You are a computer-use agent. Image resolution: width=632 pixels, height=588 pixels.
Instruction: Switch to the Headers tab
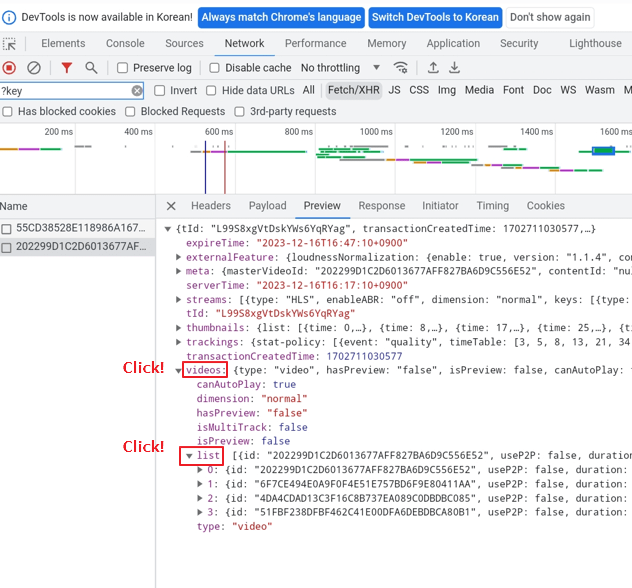(x=211, y=206)
